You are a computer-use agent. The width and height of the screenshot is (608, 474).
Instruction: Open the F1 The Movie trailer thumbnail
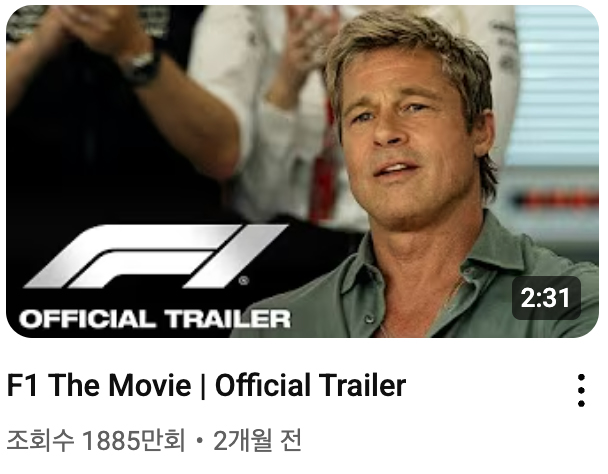coord(302,171)
